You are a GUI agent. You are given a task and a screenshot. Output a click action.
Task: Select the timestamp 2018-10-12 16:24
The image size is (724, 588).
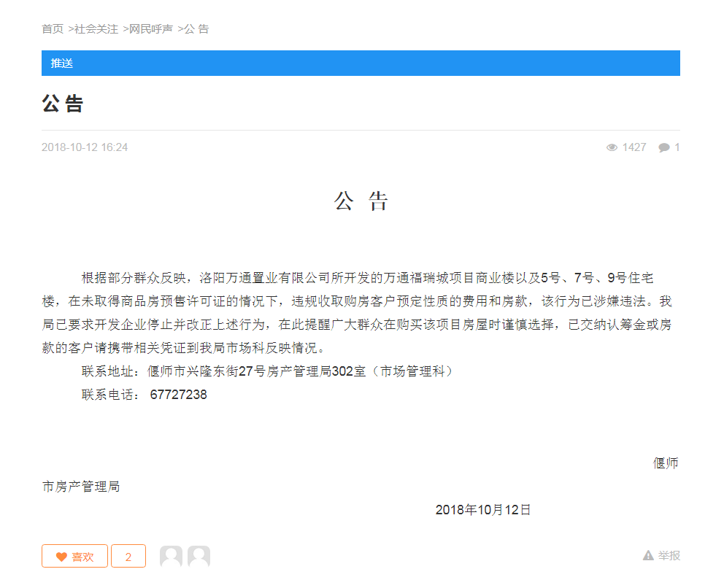(85, 147)
